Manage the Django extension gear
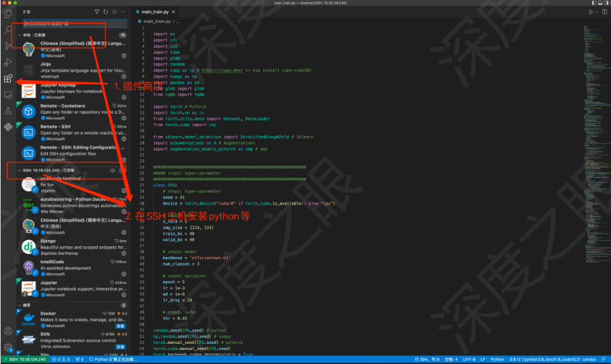 pos(123,253)
